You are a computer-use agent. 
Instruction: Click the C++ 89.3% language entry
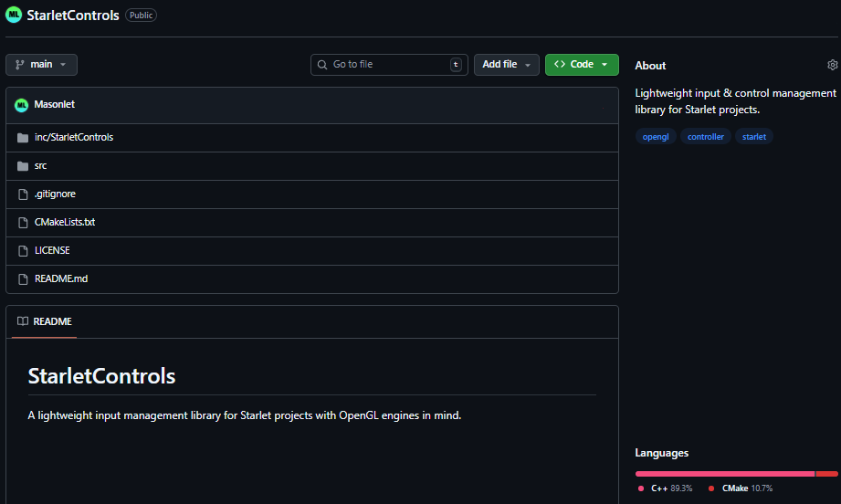666,488
